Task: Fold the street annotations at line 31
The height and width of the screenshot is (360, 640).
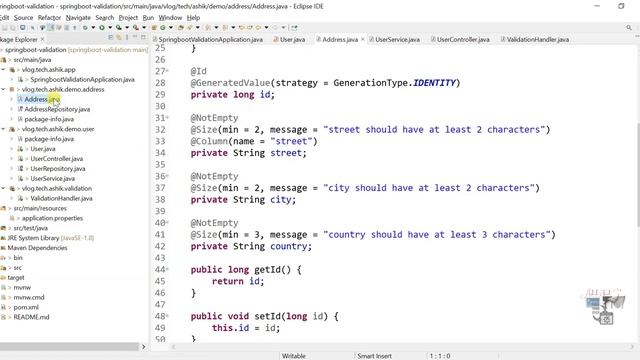Action: 167,118
